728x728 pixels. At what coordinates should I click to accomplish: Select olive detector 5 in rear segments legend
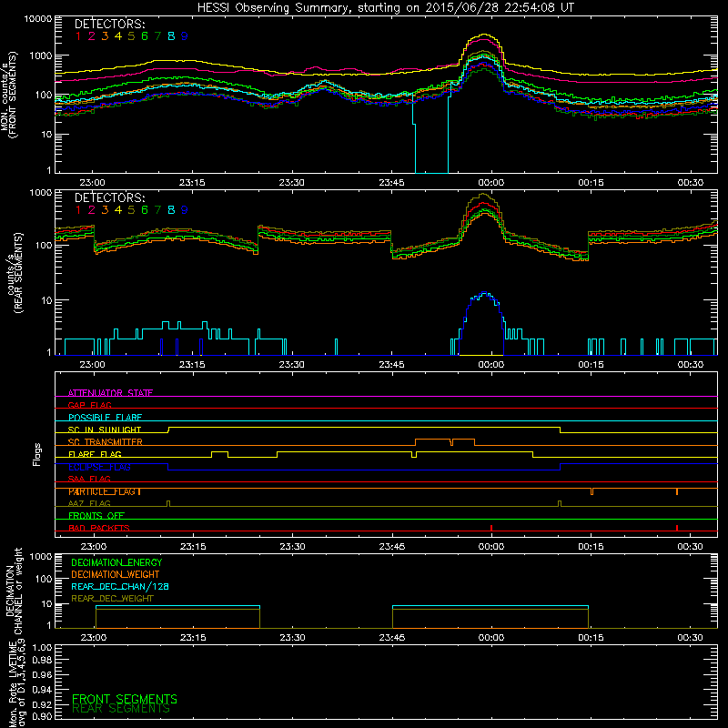[x=131, y=210]
